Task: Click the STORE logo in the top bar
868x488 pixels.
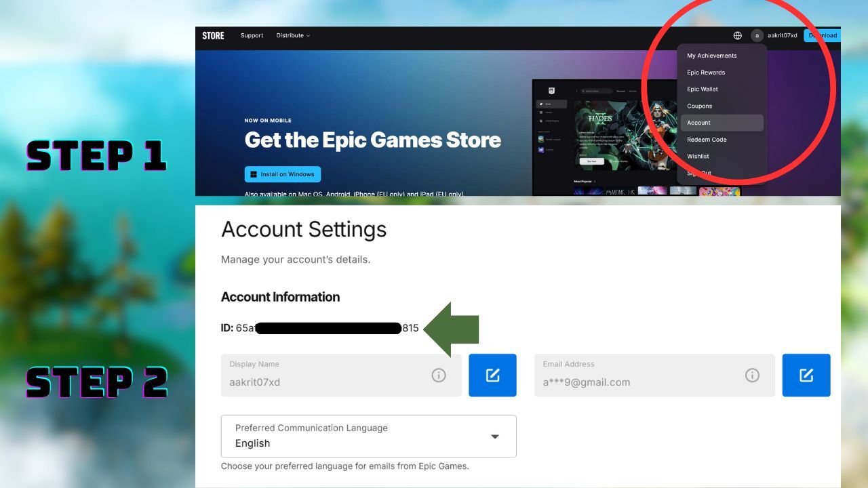Action: [x=213, y=35]
